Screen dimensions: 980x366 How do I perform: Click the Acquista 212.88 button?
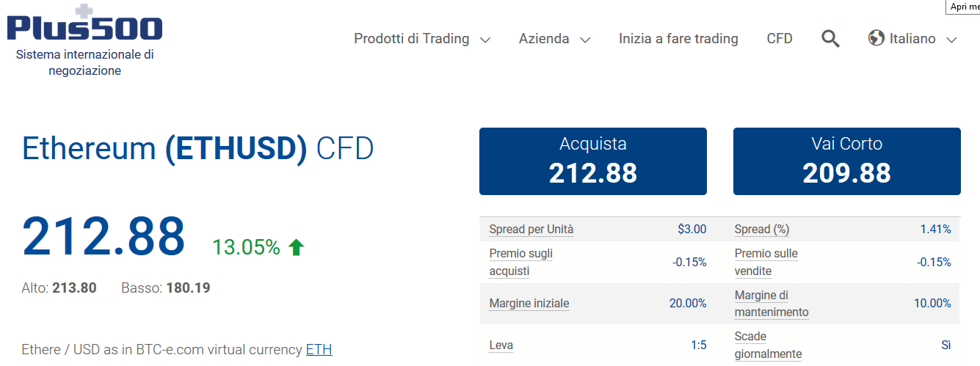click(x=593, y=161)
